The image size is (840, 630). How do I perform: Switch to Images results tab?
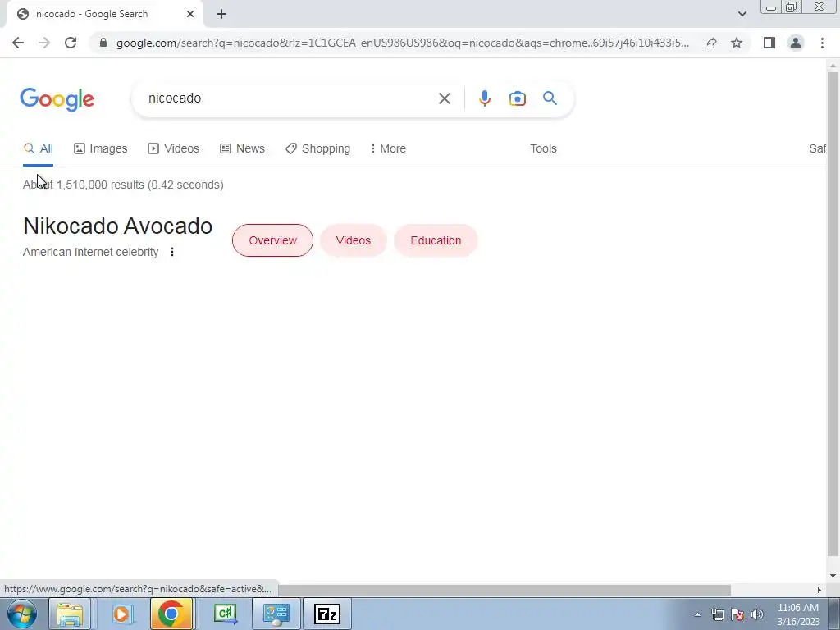[x=101, y=148]
